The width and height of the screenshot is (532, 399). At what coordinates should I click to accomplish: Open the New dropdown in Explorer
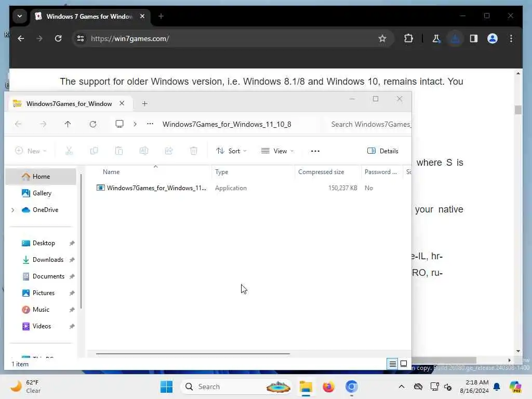[x=31, y=151]
